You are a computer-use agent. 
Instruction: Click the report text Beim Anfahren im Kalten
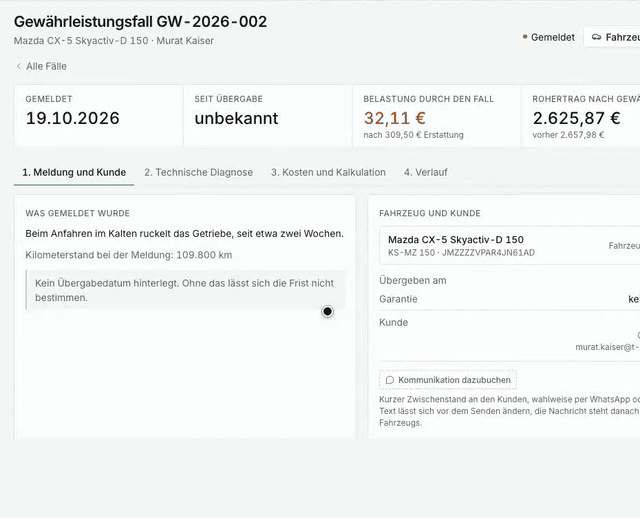184,234
